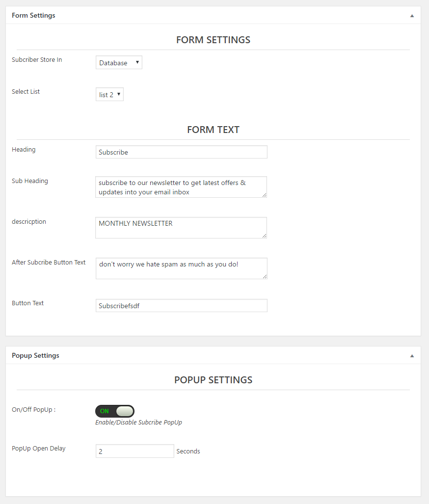Image resolution: width=429 pixels, height=504 pixels.
Task: Click the After Subcribe textarea resize handle
Action: pyautogui.click(x=265, y=276)
